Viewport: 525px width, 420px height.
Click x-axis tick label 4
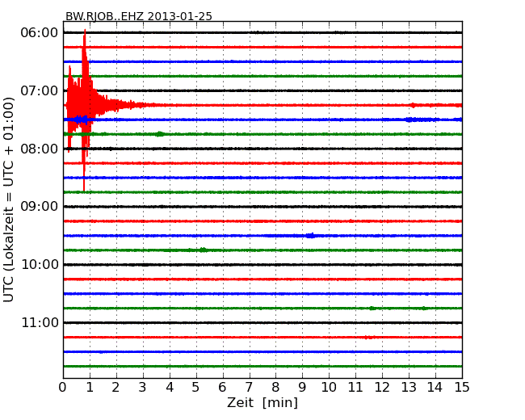click(x=170, y=388)
